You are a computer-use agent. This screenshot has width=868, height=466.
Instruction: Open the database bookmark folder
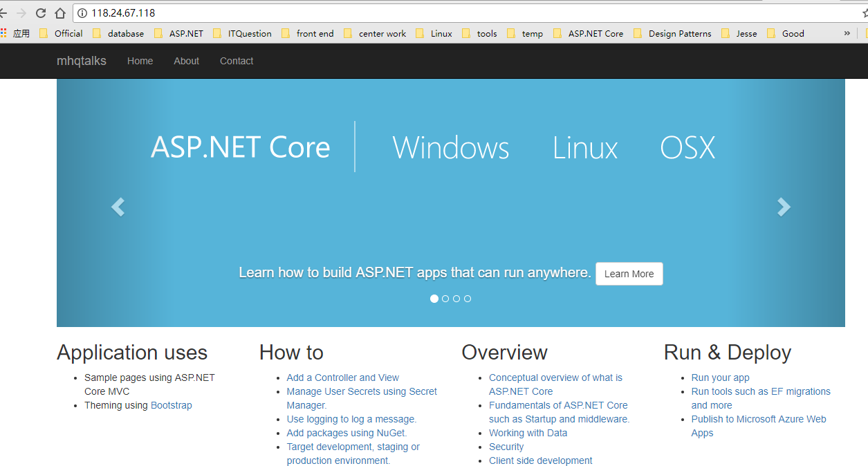coord(118,33)
